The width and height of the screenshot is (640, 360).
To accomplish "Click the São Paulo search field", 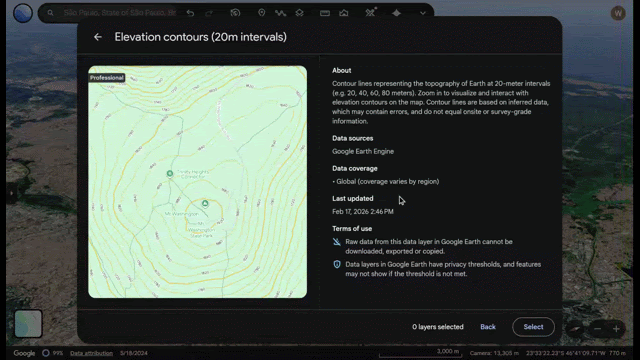I will (x=120, y=13).
